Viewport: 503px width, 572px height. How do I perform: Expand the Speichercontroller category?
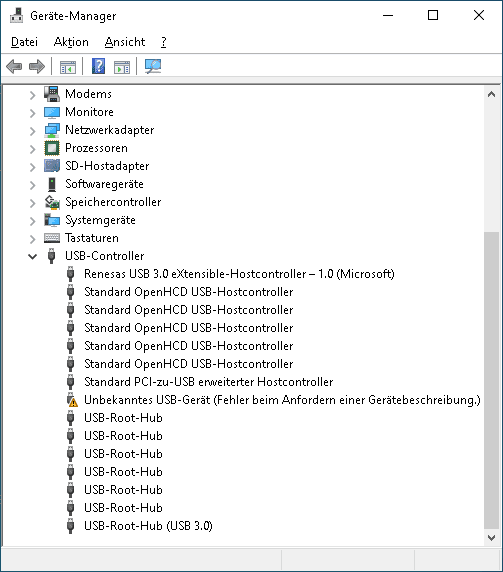click(32, 203)
